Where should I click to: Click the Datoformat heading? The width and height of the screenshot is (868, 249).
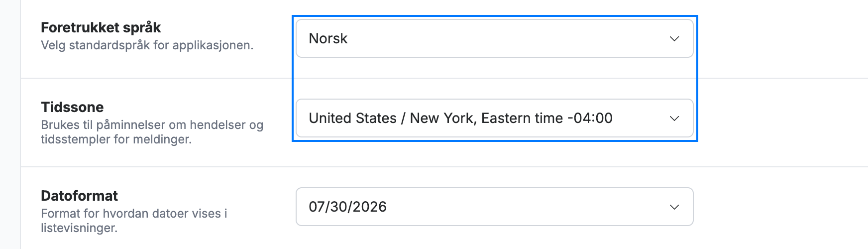(x=79, y=196)
